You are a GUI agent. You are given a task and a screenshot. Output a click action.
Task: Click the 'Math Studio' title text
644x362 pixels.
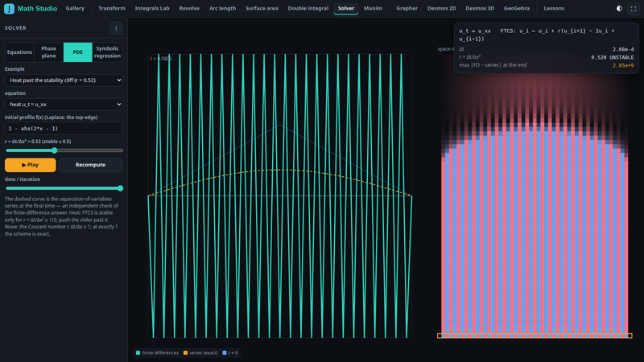[37, 8]
